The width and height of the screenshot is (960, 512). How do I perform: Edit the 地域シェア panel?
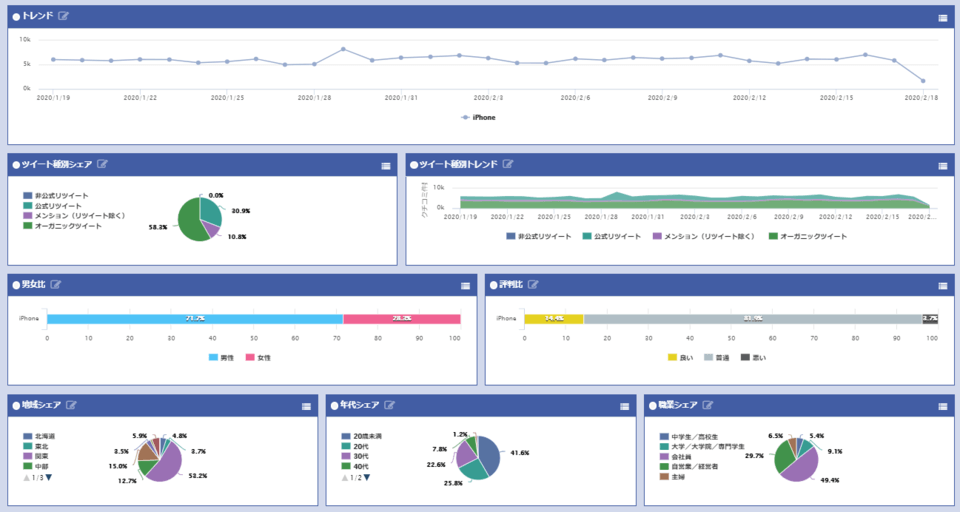click(x=72, y=405)
